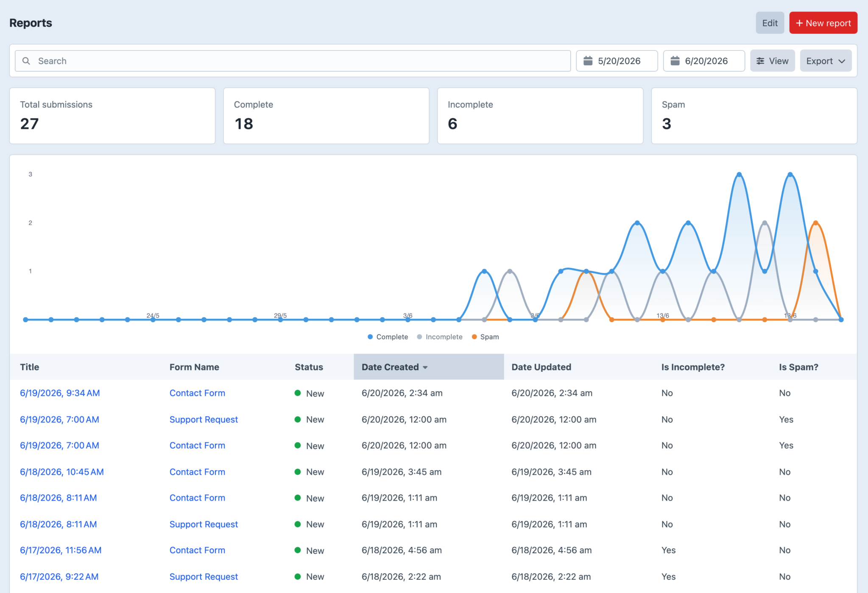Click the '6/19/2026, 3:45 am' Date Created cell
This screenshot has height=593, width=868.
(402, 472)
